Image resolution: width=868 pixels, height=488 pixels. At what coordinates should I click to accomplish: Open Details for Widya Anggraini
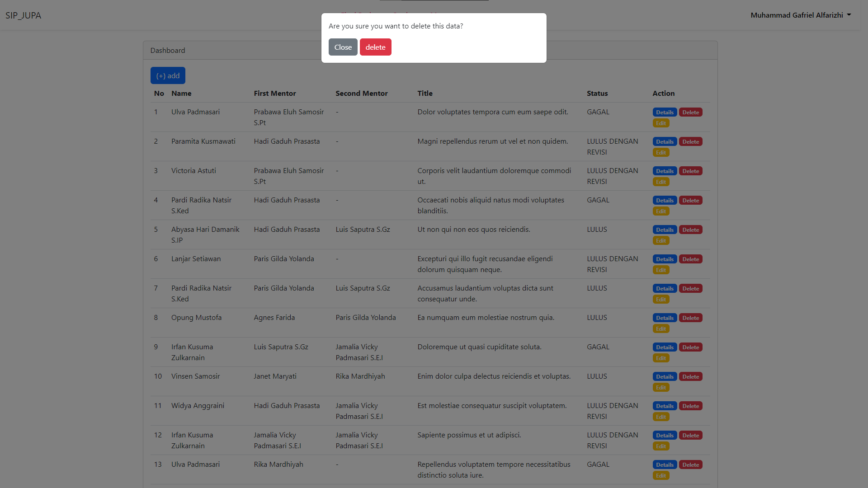pyautogui.click(x=664, y=405)
